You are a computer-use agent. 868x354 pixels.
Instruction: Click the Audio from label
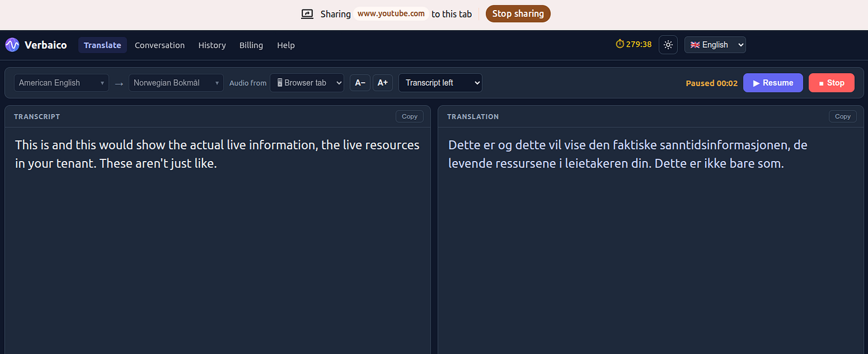pyautogui.click(x=248, y=83)
